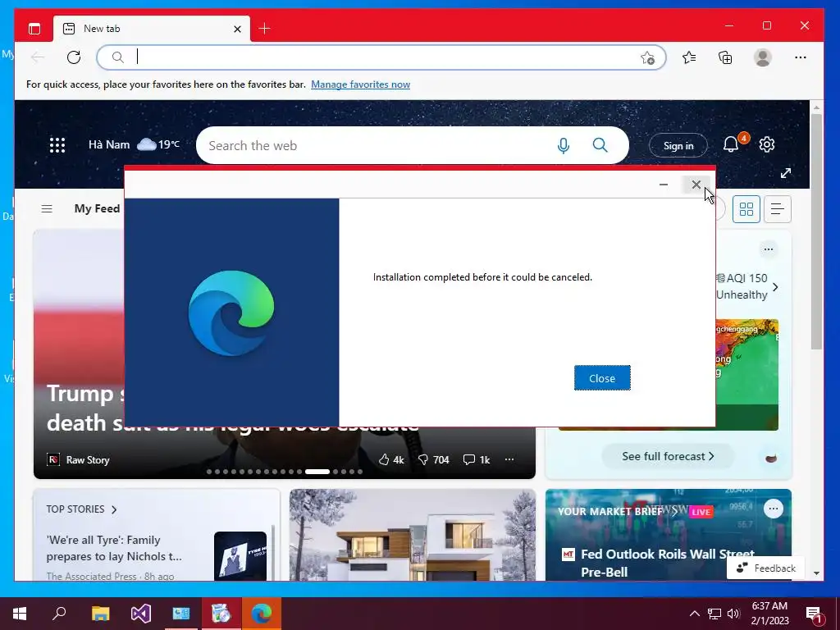Click the Sign in button
The width and height of the screenshot is (840, 630).
[678, 146]
